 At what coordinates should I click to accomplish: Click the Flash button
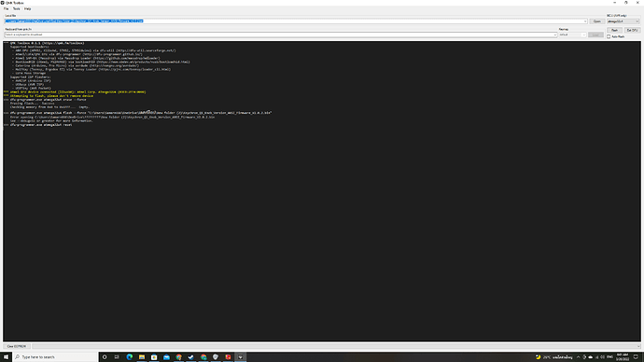point(614,30)
